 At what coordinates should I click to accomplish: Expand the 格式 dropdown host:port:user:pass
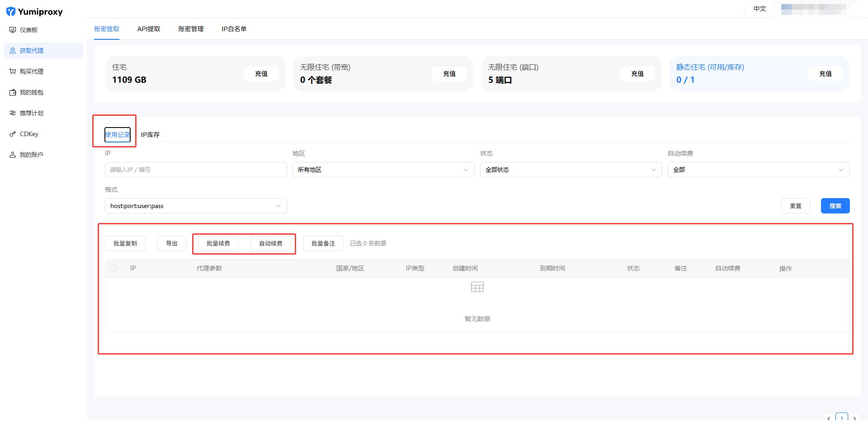click(x=196, y=206)
